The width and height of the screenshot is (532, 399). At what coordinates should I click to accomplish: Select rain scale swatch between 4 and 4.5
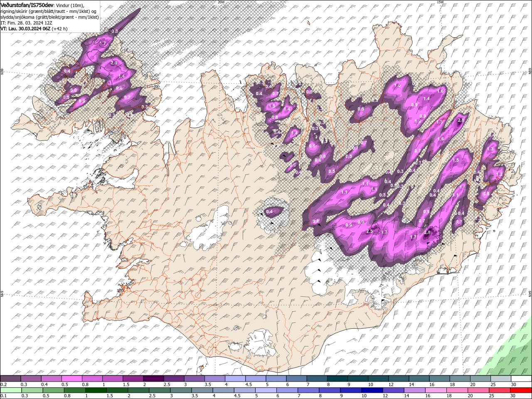click(x=223, y=390)
